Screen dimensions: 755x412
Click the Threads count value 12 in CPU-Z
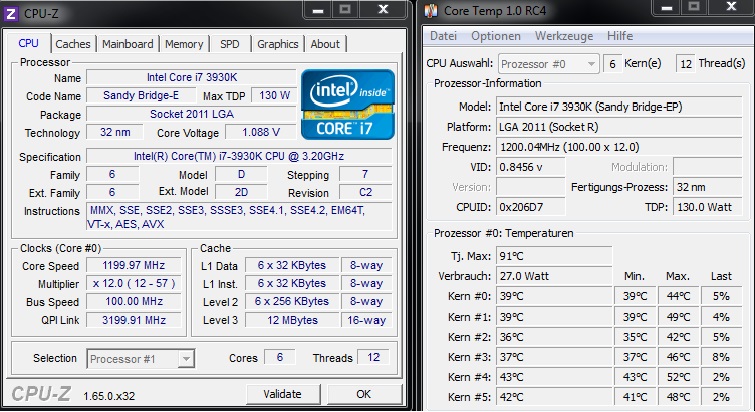(x=374, y=358)
